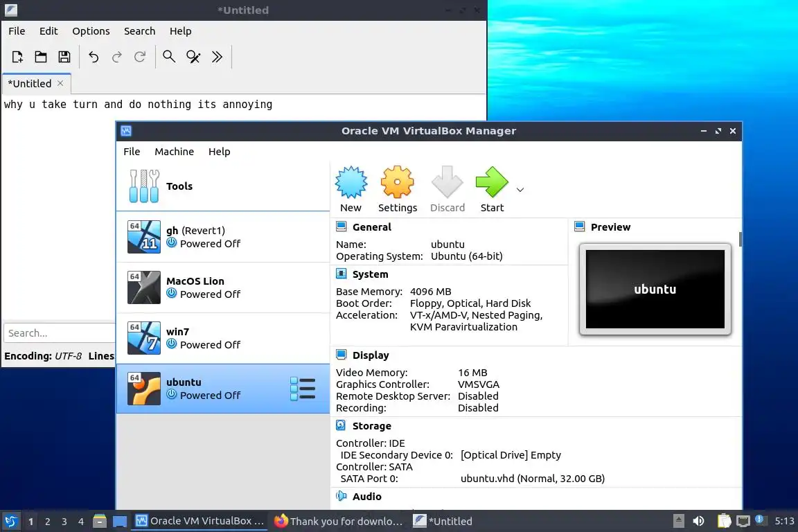Open the ubuntu VM list-menu icon
Screen dimensions: 798x532
point(303,389)
